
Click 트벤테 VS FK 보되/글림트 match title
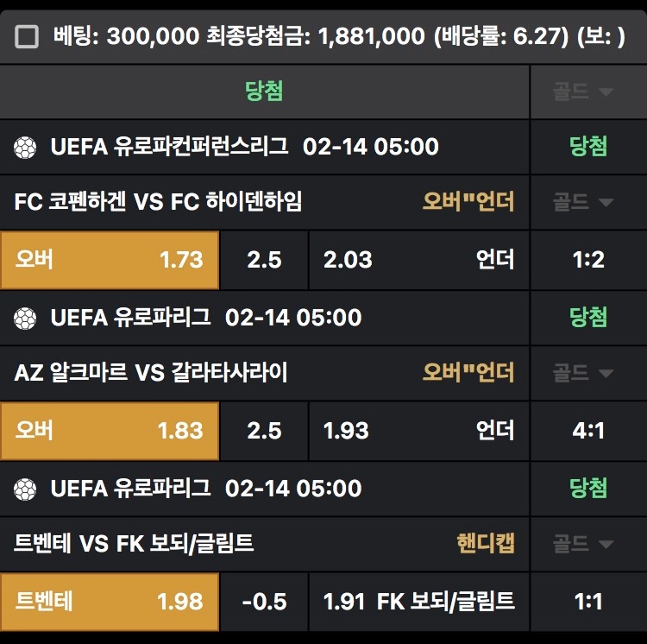[x=135, y=544]
